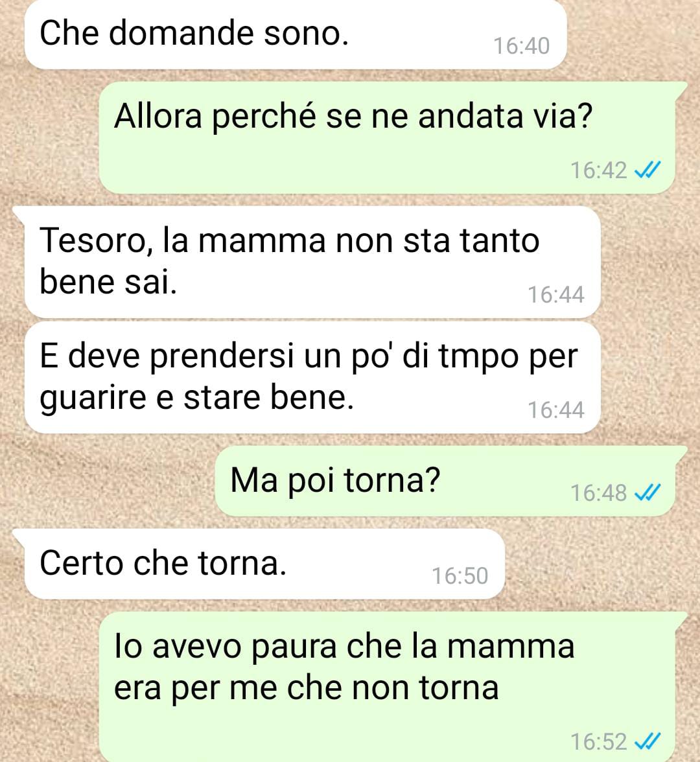Click the 16:48 timestamp
Viewport: 700px width, 762px height.
click(598, 492)
